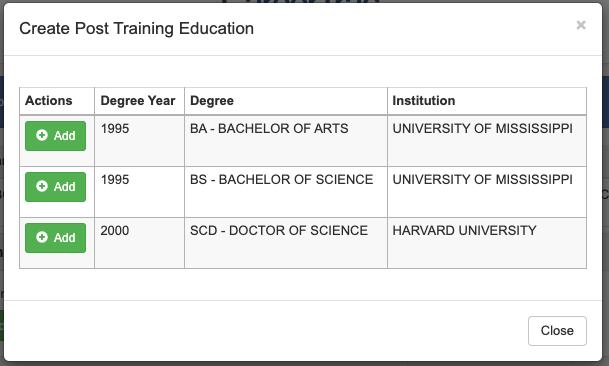Click the Add label for Doctor of Science
The height and width of the screenshot is (366, 609).
click(64, 237)
